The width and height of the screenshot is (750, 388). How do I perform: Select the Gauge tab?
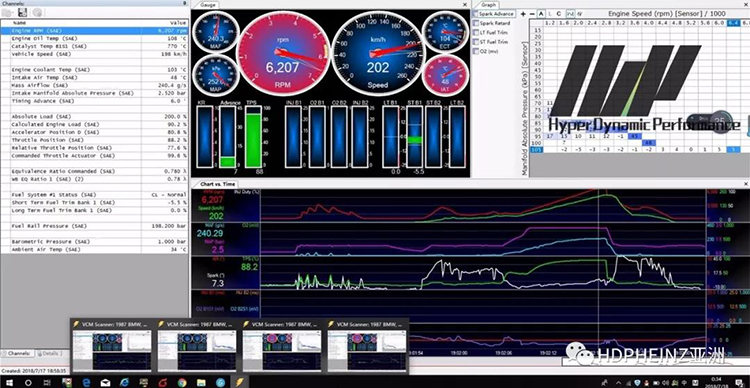pyautogui.click(x=207, y=5)
